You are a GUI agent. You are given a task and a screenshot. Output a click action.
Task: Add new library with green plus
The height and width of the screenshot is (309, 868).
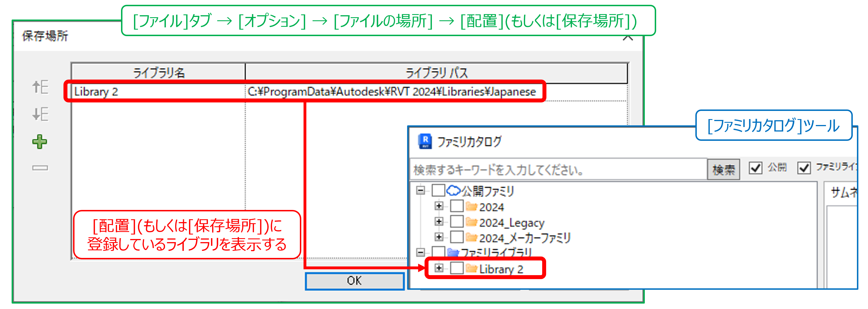(40, 142)
